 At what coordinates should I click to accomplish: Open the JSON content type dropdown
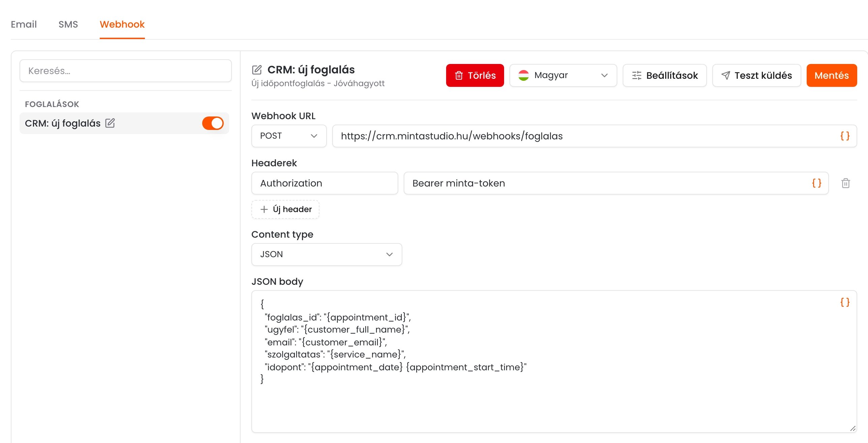click(327, 254)
